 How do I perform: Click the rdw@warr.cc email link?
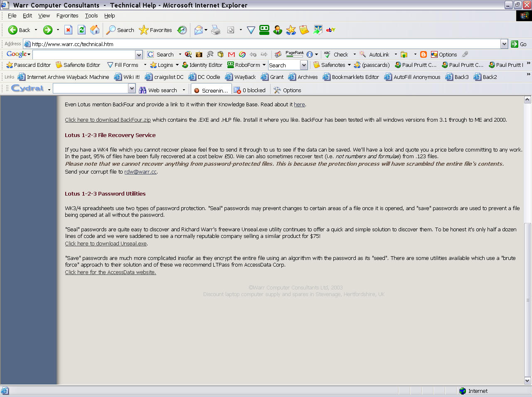[x=140, y=172]
